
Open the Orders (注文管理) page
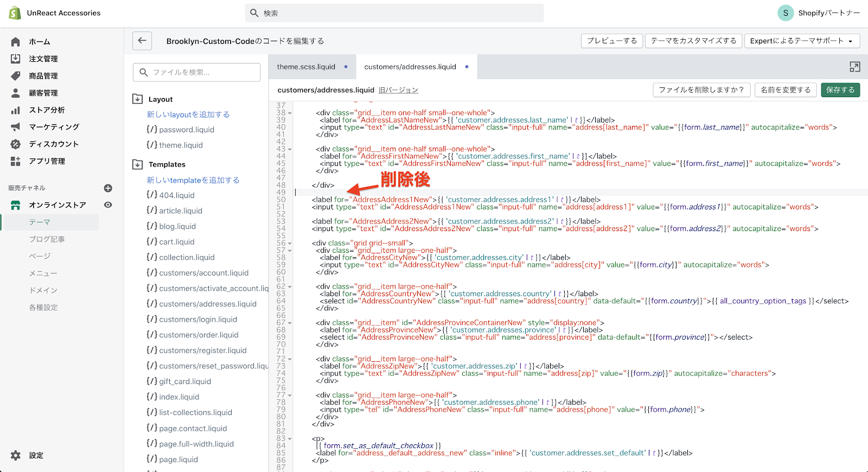pos(43,59)
